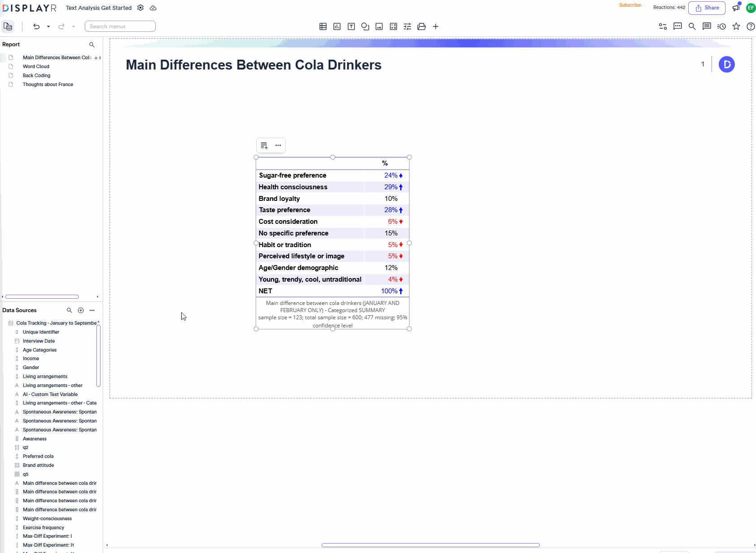Open the comments panel
This screenshot has height=553, width=756.
(678, 26)
